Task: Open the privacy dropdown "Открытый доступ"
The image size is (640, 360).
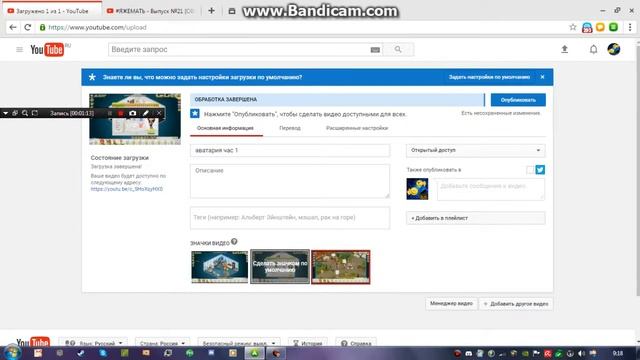Action: click(475, 150)
